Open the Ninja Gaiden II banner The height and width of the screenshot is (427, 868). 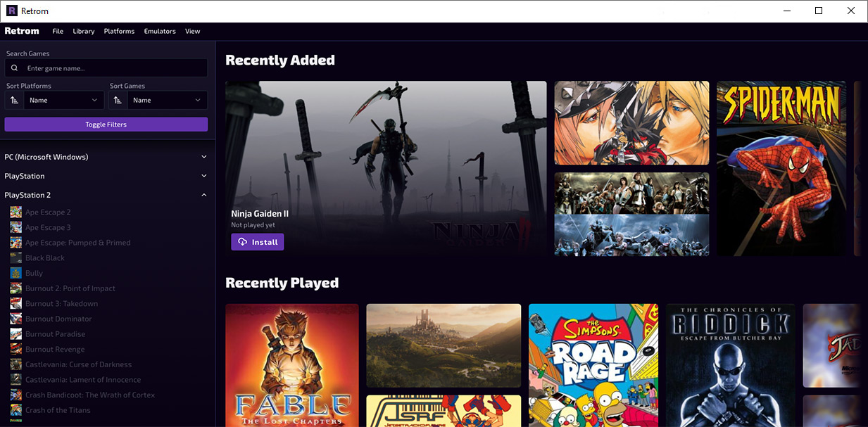[x=386, y=168]
